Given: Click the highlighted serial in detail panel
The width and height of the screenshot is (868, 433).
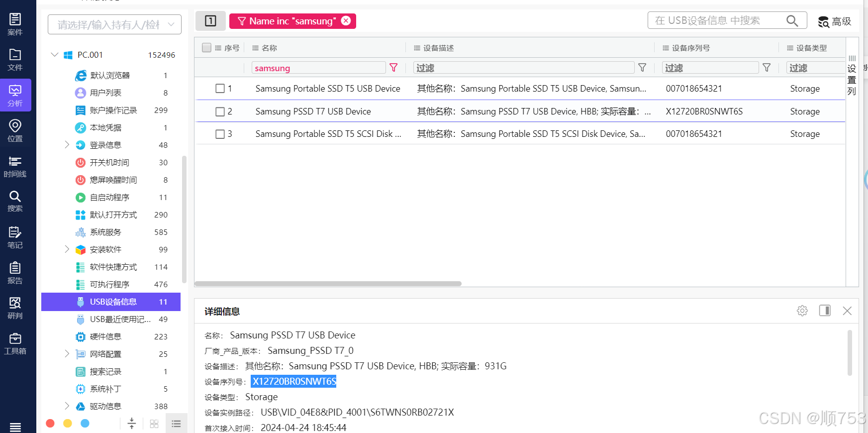Looking at the screenshot, I should pyautogui.click(x=294, y=381).
